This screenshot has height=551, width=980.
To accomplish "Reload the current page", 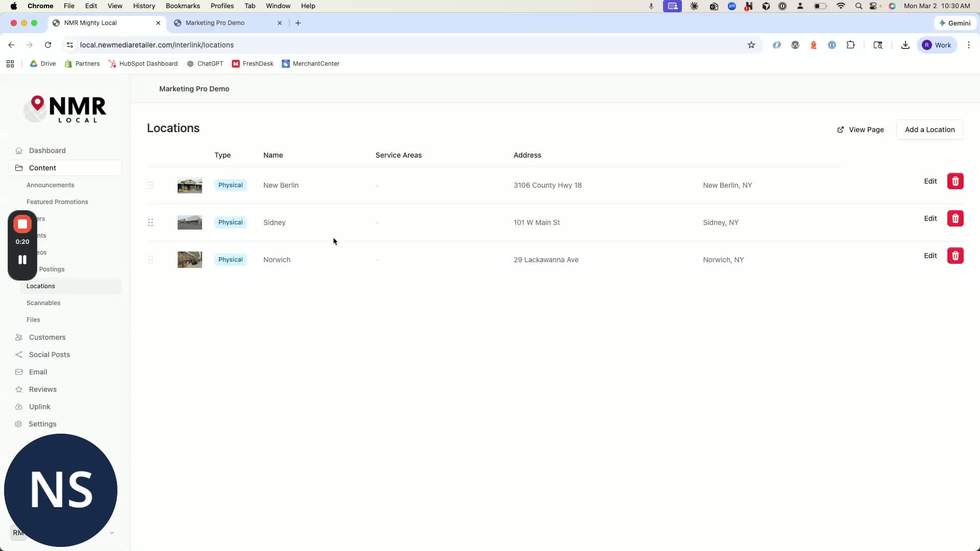I will [48, 45].
